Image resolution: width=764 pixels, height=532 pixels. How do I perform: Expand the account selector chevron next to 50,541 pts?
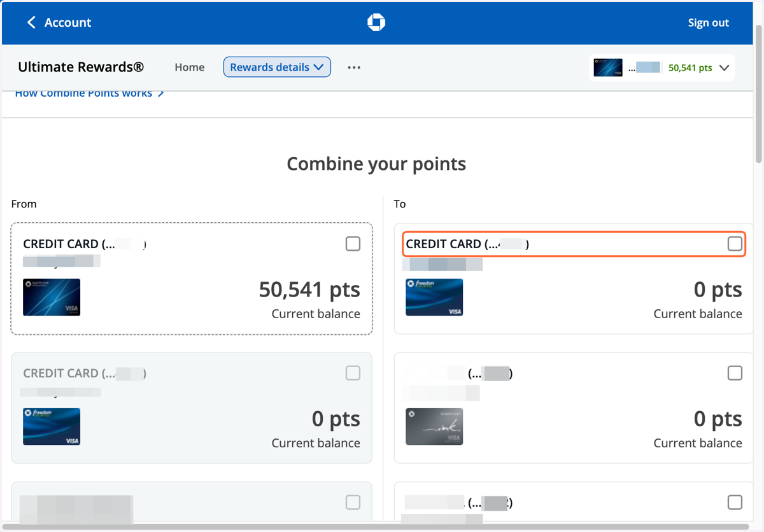click(x=724, y=68)
